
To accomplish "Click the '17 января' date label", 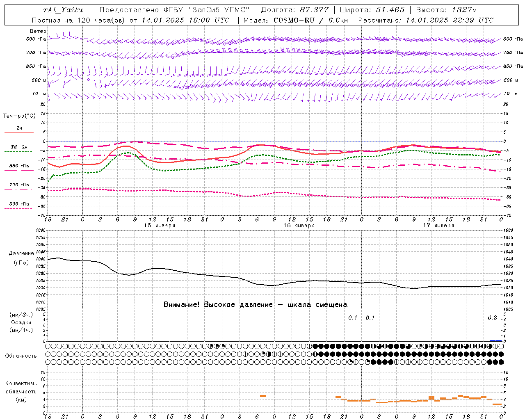I will click(438, 226).
